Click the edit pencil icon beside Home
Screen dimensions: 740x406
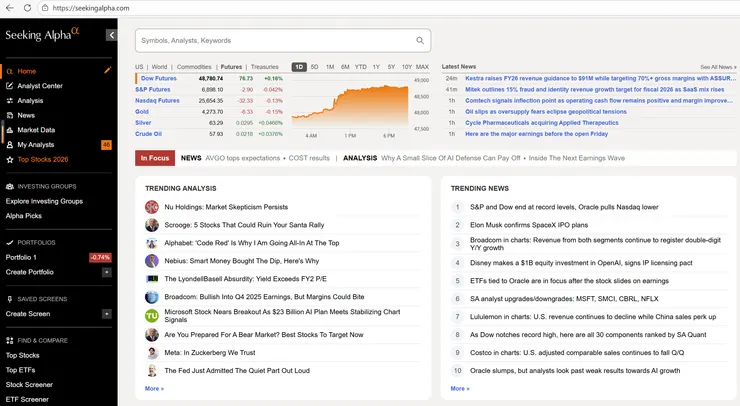point(108,71)
